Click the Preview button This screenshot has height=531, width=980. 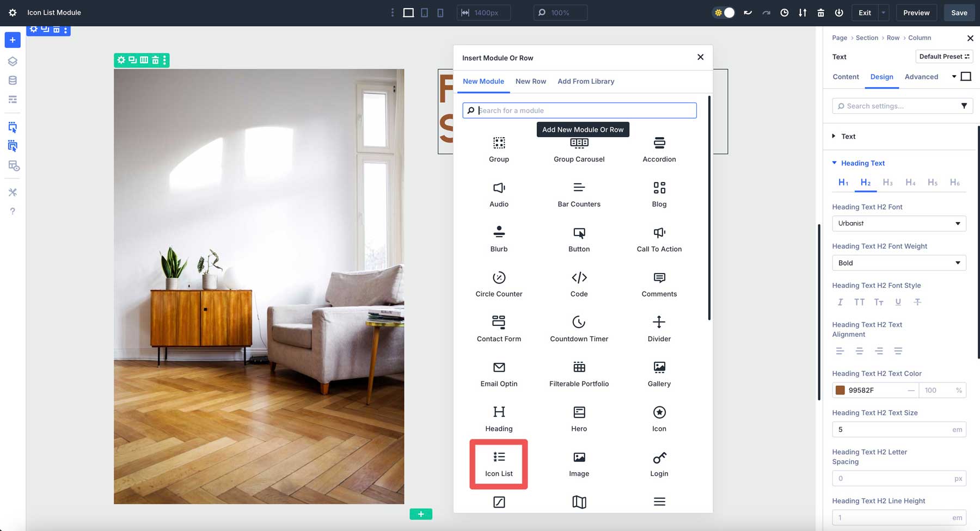pos(916,12)
